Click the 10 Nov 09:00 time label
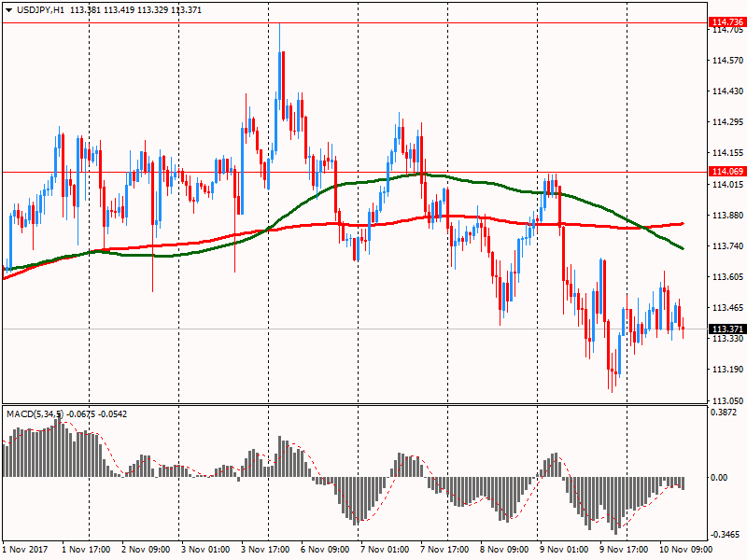 click(x=686, y=549)
